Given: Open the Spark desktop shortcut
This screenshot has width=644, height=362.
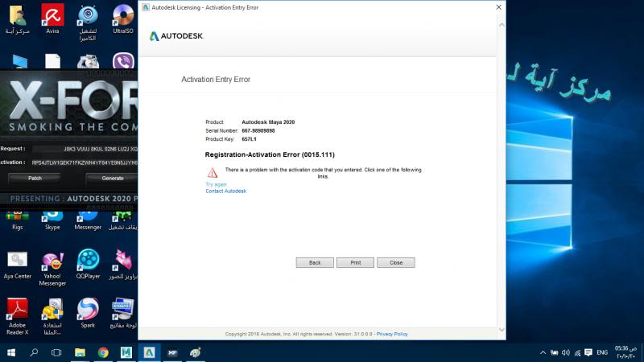Looking at the screenshot, I should point(88,313).
